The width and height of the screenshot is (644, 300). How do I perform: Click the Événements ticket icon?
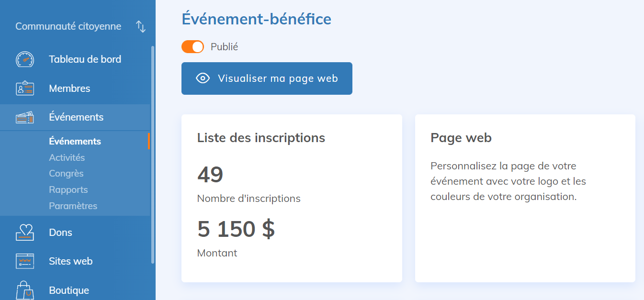[x=25, y=117]
